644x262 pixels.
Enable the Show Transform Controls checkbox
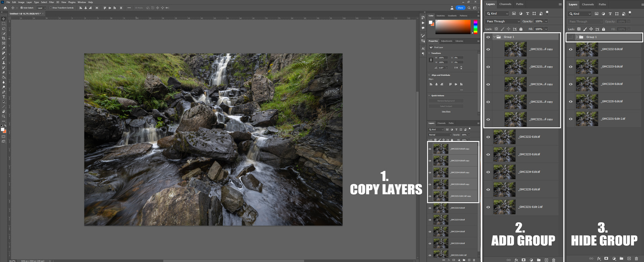pos(50,8)
